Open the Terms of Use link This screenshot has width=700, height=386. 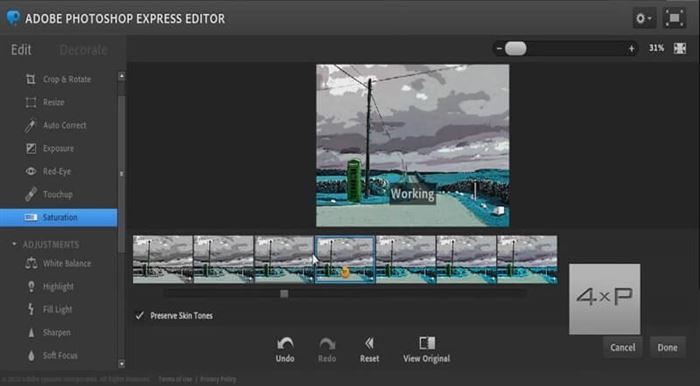175,379
